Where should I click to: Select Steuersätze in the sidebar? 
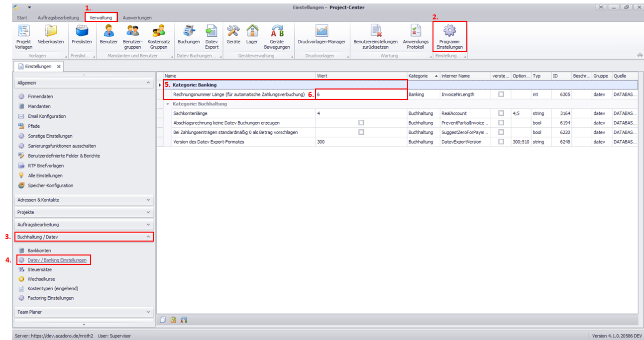(x=39, y=269)
